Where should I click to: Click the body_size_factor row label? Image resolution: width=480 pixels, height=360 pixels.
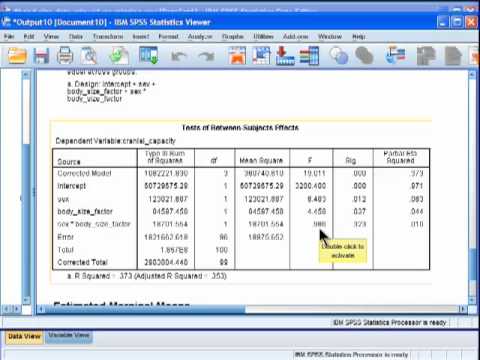click(x=85, y=212)
